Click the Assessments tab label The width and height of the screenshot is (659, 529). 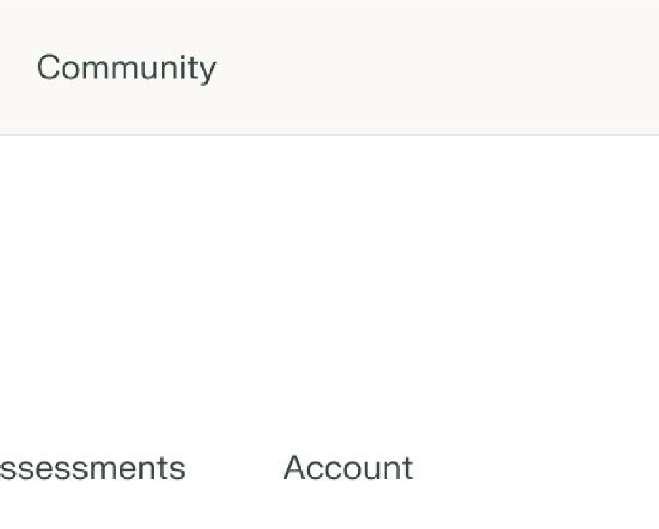tap(92, 468)
